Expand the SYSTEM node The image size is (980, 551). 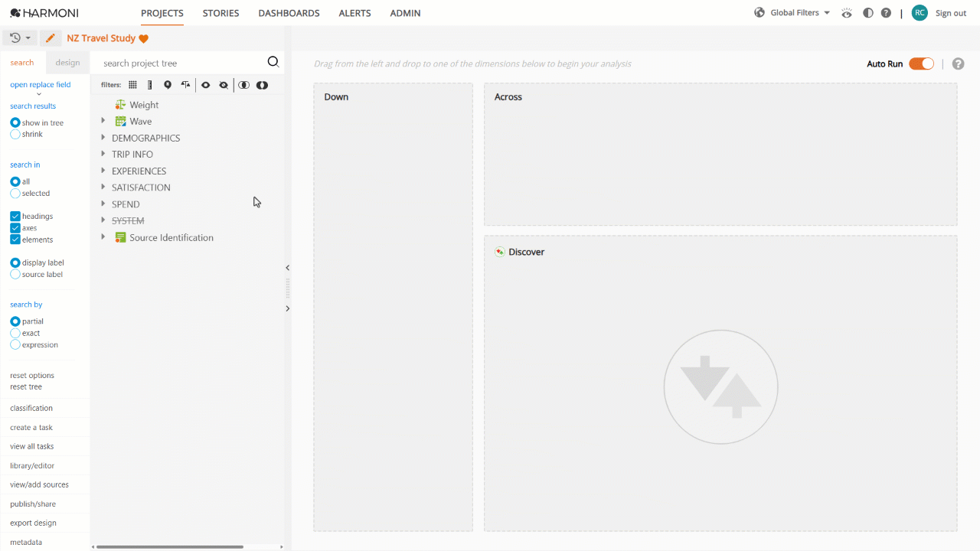(103, 220)
